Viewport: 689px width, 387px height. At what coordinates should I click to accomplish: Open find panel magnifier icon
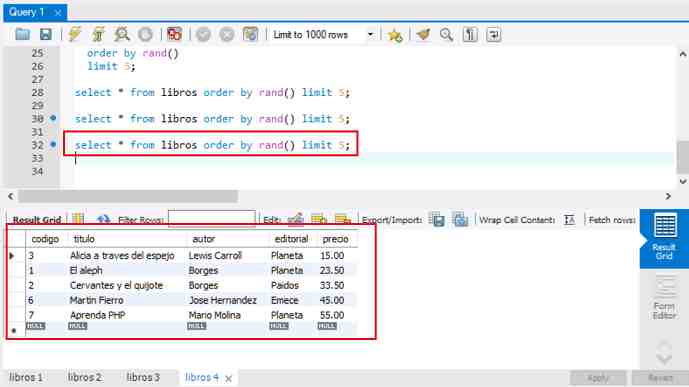coord(446,34)
